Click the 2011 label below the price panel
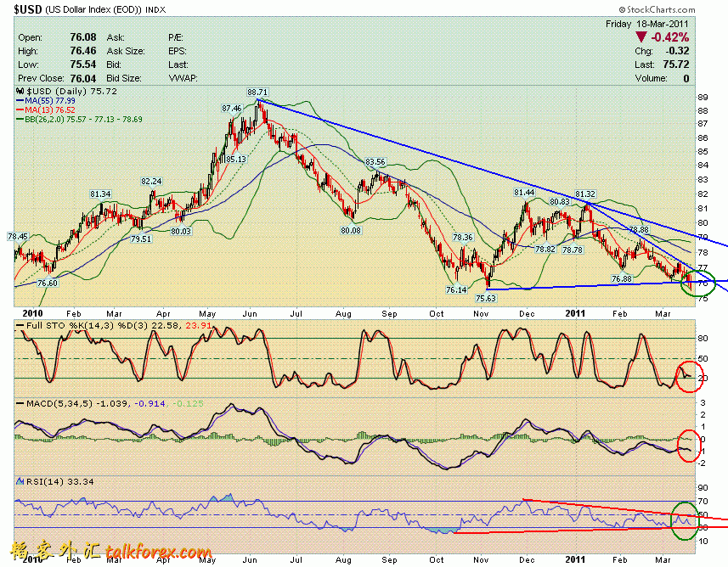728x567 pixels. pyautogui.click(x=575, y=314)
